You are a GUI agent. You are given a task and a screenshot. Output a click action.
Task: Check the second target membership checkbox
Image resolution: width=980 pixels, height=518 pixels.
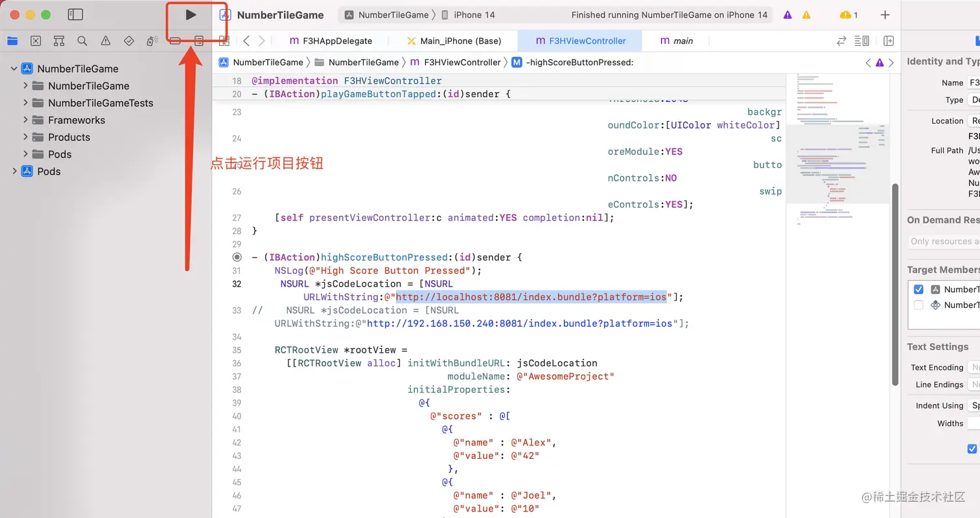point(918,305)
